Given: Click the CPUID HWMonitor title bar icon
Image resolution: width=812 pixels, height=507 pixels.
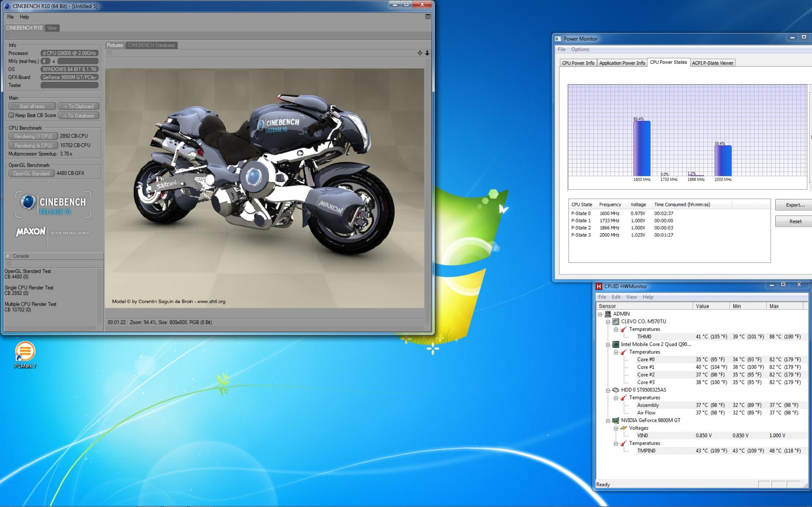Looking at the screenshot, I should [x=599, y=286].
